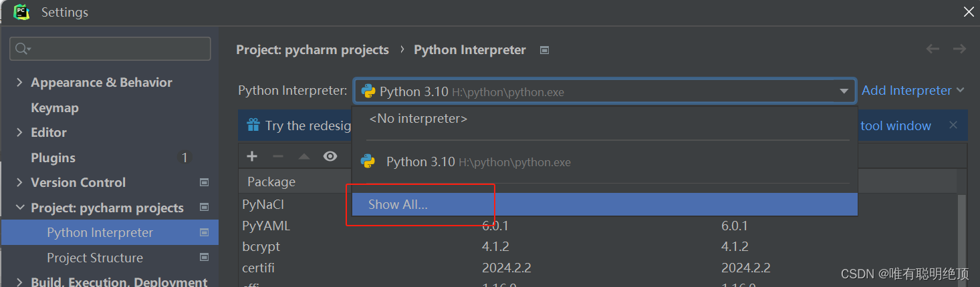Click the search magnifier icon in settings search

coord(22,49)
